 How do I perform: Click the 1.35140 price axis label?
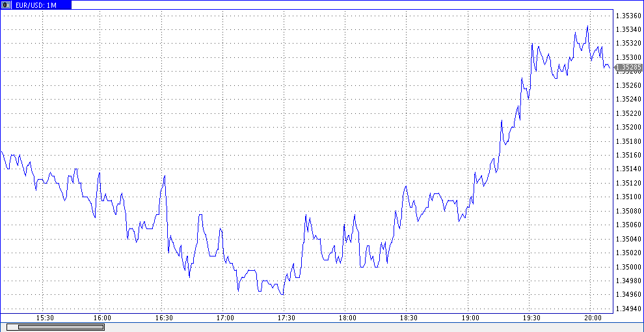tap(629, 169)
